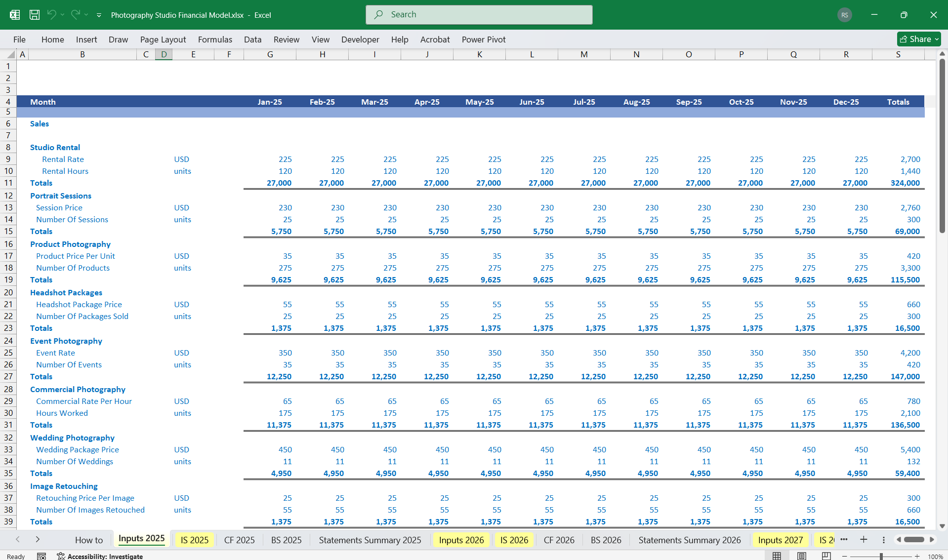Click the zoom slider handle

point(881,556)
